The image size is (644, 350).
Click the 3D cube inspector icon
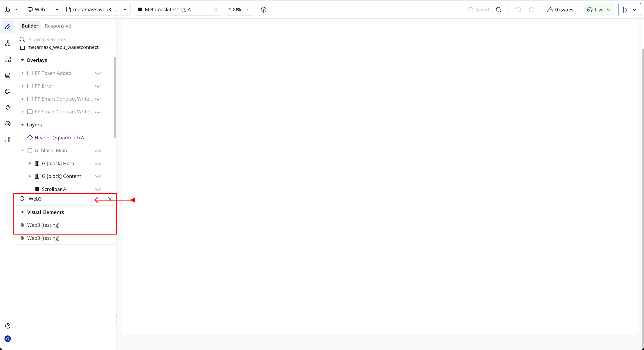coord(263,10)
